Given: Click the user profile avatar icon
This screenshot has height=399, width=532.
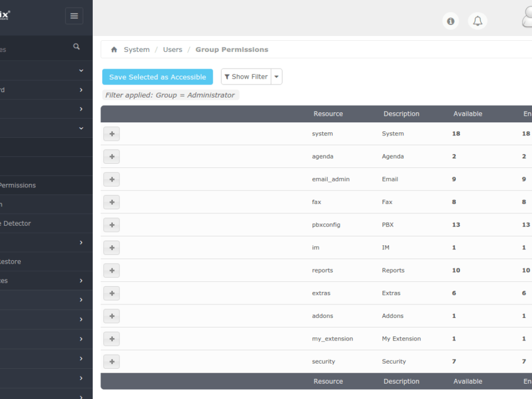Looking at the screenshot, I should pos(526,18).
